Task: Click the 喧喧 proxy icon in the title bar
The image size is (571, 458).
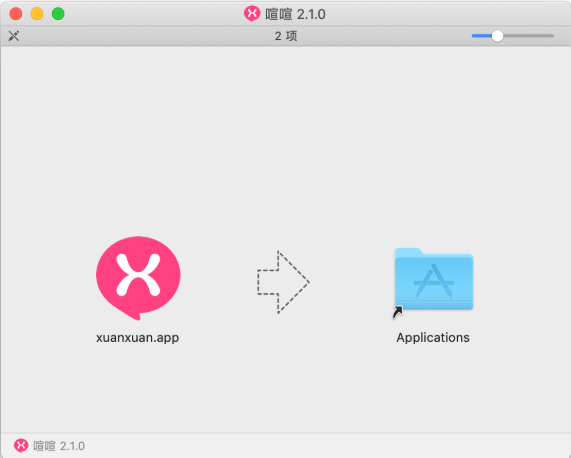Action: 252,14
